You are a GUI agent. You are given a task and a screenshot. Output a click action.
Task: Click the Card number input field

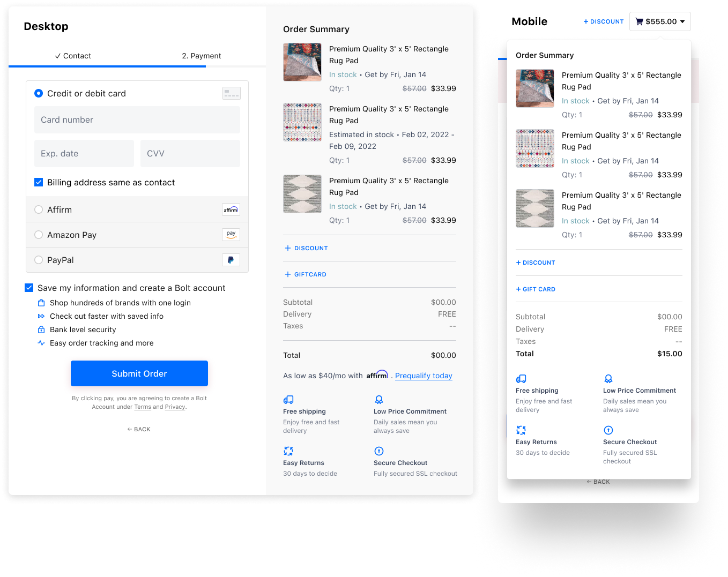[137, 119]
